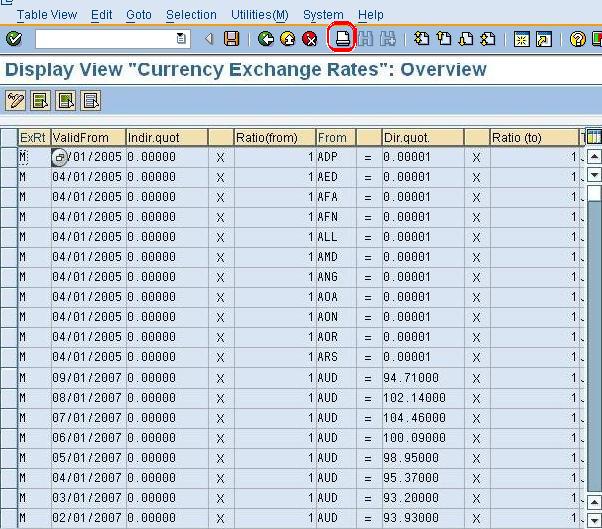Select row marker for AED currency row
Screen dimensions: 602x529
point(9,177)
